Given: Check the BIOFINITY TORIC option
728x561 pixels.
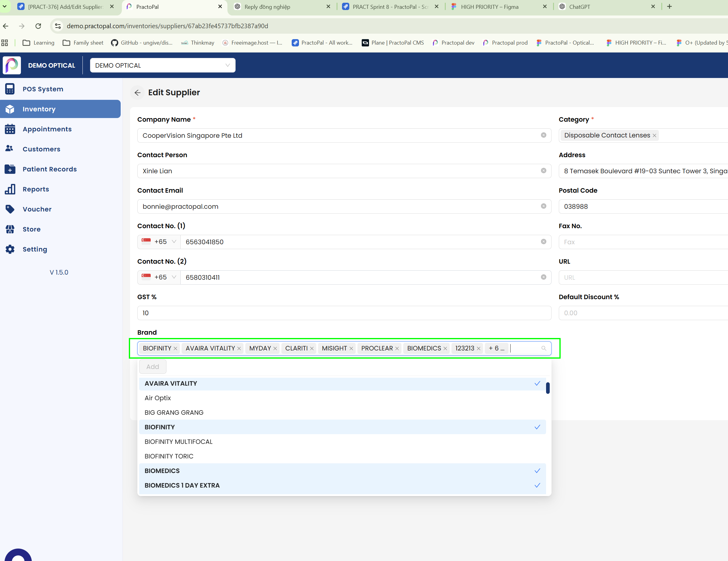Looking at the screenshot, I should click(x=169, y=456).
